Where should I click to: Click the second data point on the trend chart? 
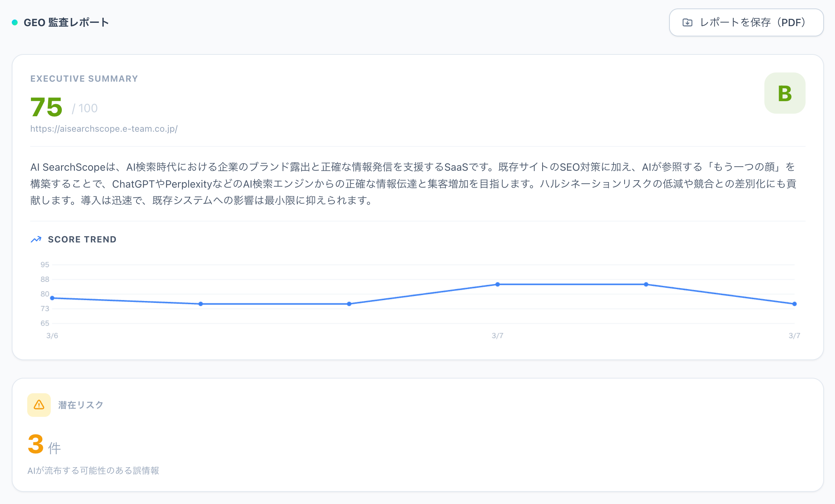(x=200, y=304)
